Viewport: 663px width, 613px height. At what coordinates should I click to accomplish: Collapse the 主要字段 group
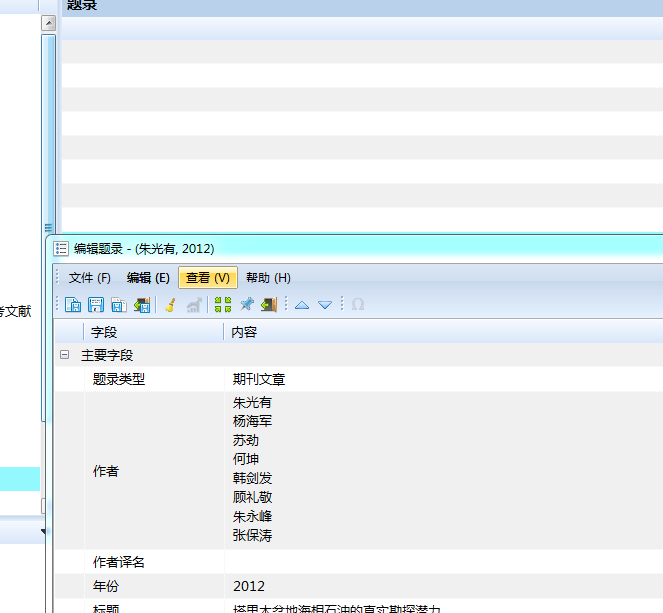64,355
